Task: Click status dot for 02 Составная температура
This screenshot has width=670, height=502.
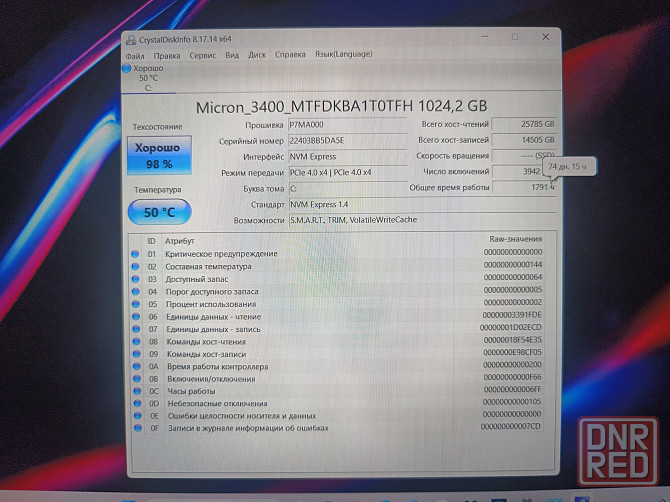Action: pos(135,266)
